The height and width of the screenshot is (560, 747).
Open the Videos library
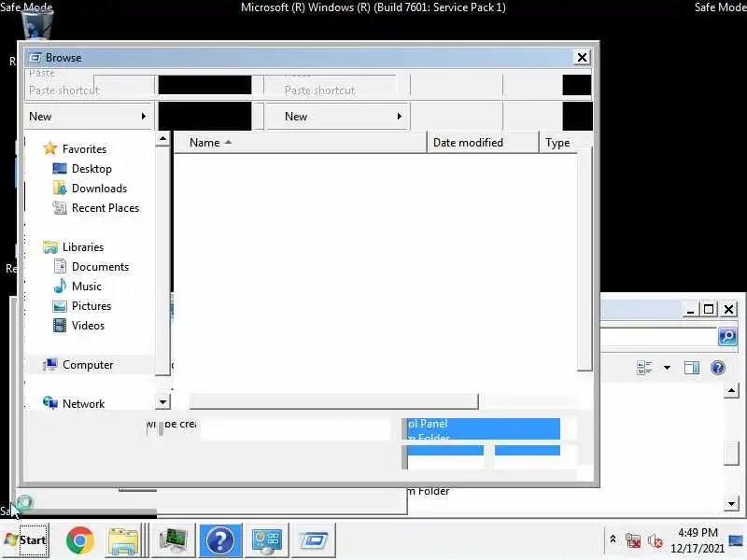(x=88, y=325)
